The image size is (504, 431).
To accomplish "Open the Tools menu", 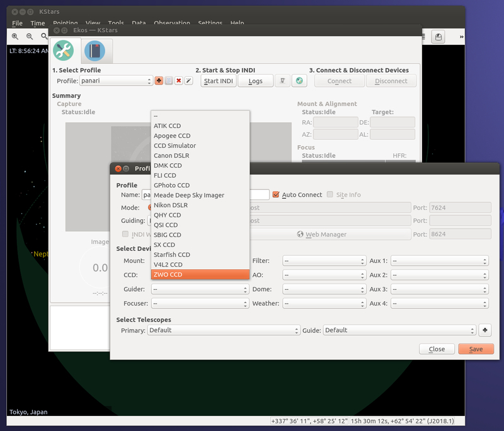I will click(115, 23).
